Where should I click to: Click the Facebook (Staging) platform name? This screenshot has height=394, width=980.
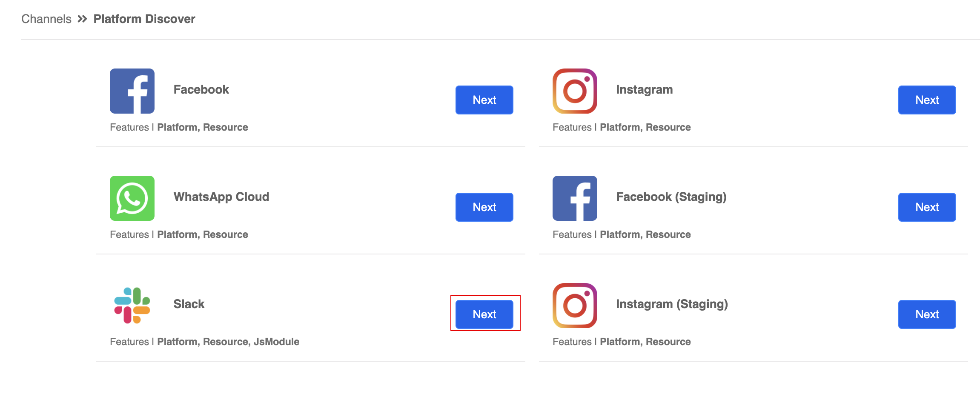tap(671, 197)
